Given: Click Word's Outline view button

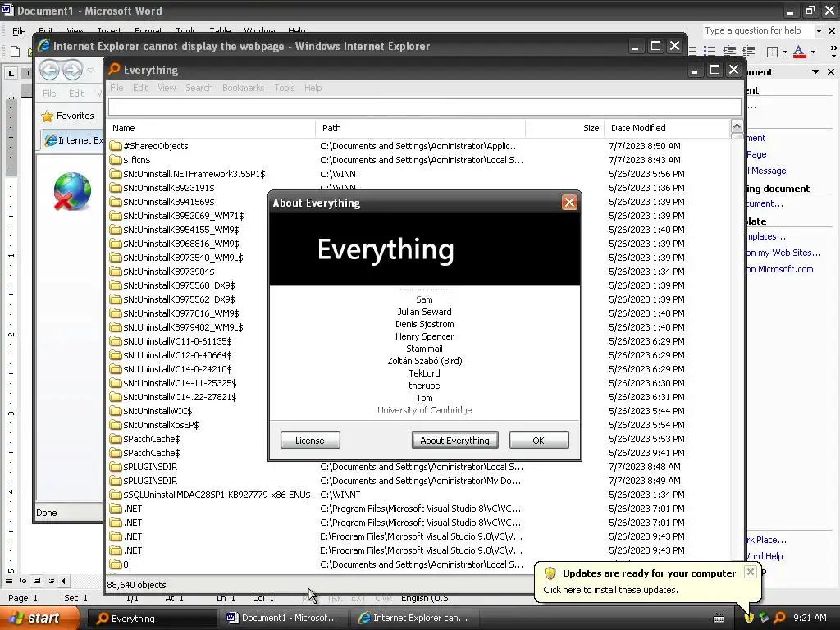Looking at the screenshot, I should coord(51,581).
